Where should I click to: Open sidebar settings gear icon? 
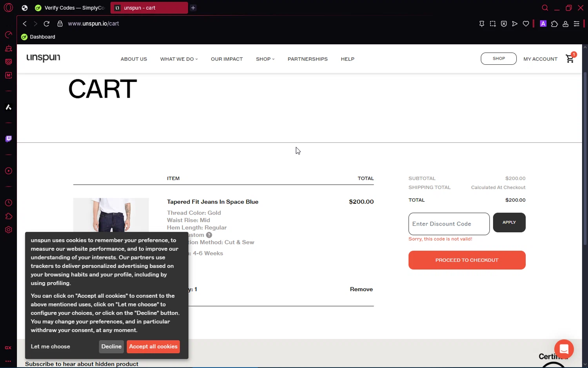tap(9, 230)
